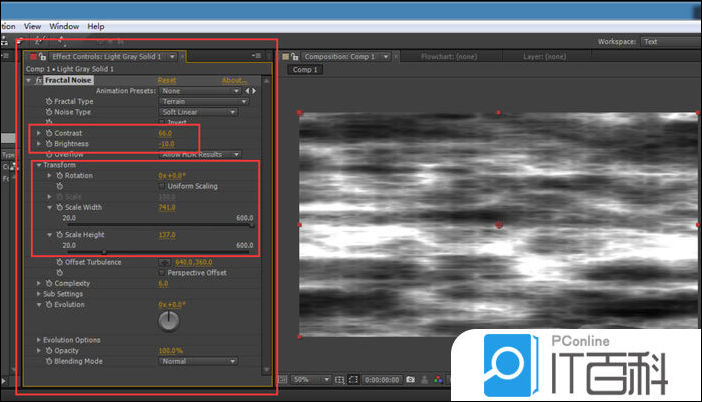Screen dimensions: 702x402
Task: Select the next animation preset arrow
Action: [x=254, y=91]
